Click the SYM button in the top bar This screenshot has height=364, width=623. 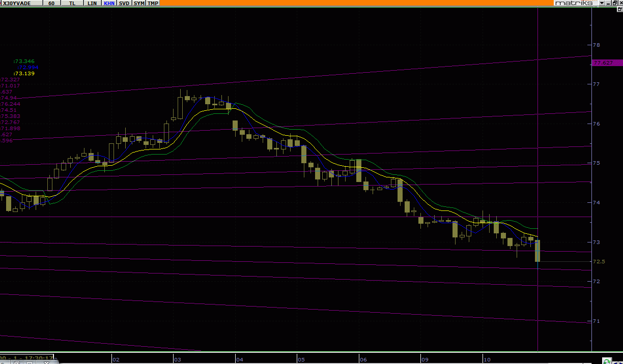(138, 3)
